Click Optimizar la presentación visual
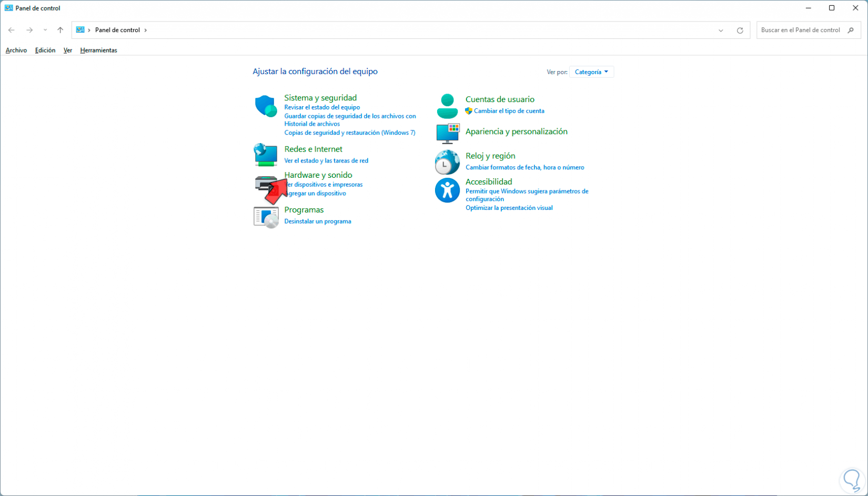This screenshot has height=496, width=868. pyautogui.click(x=509, y=208)
